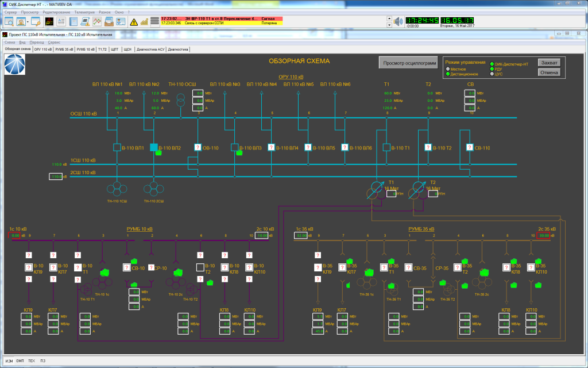The width and height of the screenshot is (588, 368).
Task: Click the Захват button
Action: pyautogui.click(x=550, y=62)
